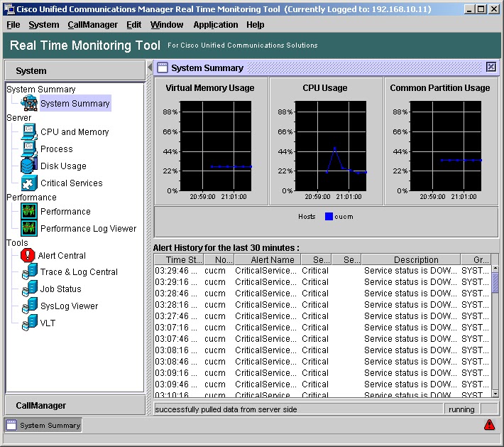504x447 pixels.
Task: Click the Critical Services icon
Action: pyautogui.click(x=29, y=183)
